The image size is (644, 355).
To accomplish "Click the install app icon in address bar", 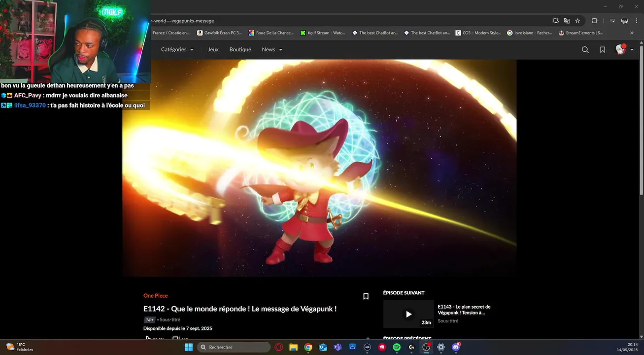I will click(556, 21).
